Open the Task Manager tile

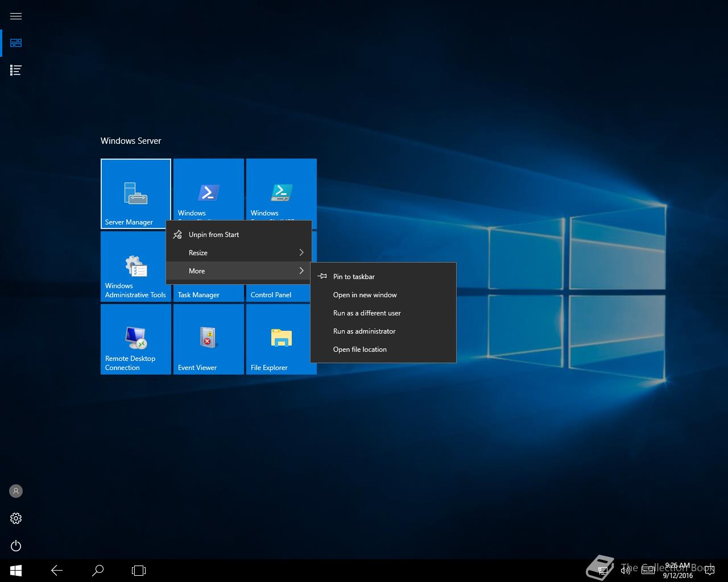point(209,293)
